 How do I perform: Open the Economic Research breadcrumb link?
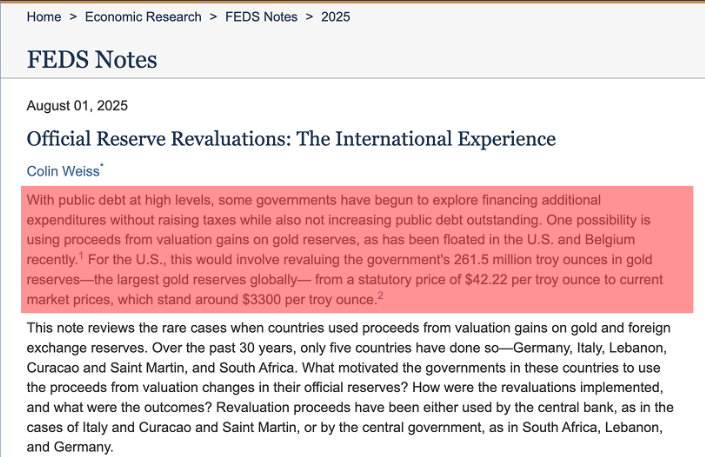tap(143, 17)
